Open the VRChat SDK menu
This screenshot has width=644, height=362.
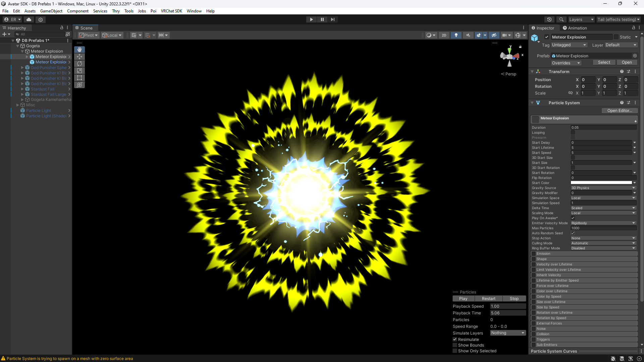(x=171, y=11)
